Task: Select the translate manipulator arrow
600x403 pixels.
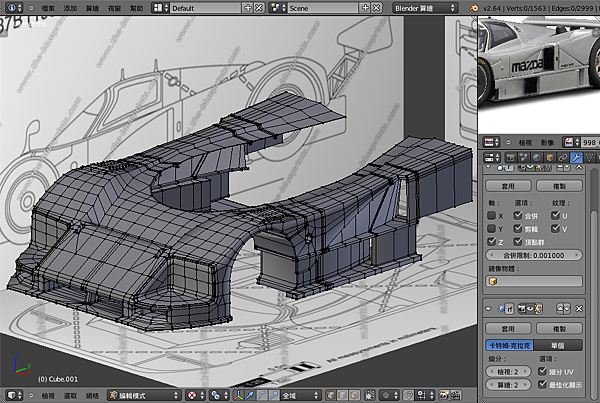Action: point(250,395)
